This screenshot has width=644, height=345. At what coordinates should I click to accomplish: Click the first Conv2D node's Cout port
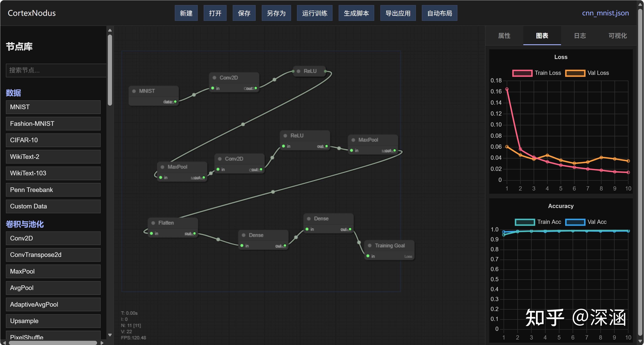[x=255, y=88]
